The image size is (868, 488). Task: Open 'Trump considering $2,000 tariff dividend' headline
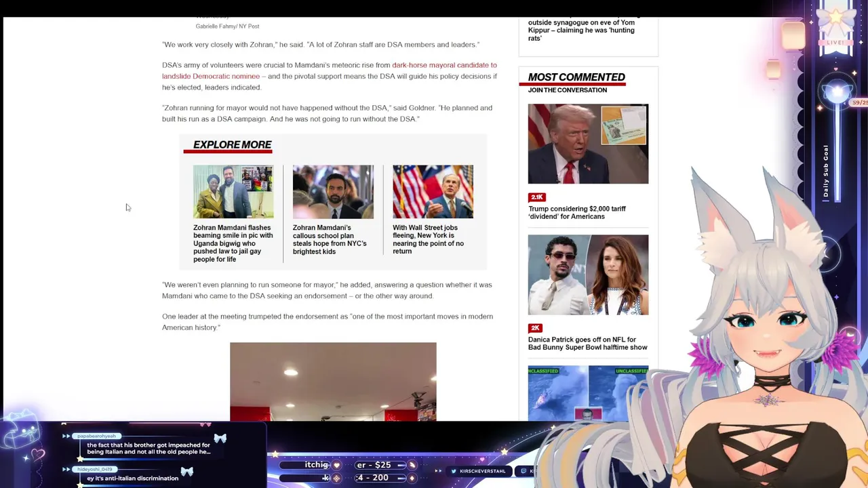[577, 213]
